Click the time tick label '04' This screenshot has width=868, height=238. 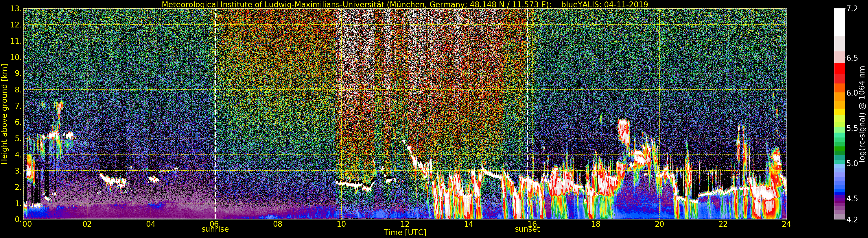coord(151,224)
